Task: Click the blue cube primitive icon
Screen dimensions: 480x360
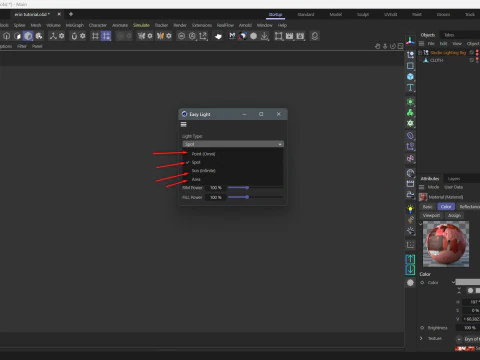Action: click(410, 77)
